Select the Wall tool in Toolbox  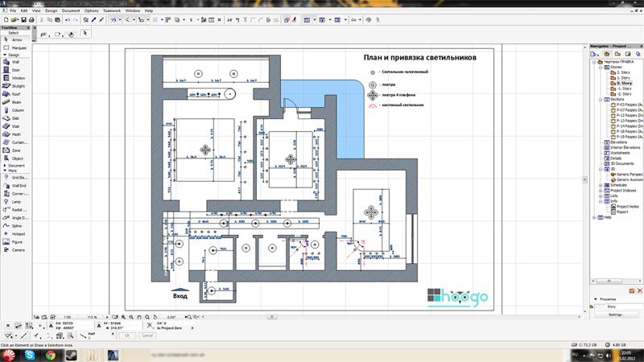pos(15,62)
